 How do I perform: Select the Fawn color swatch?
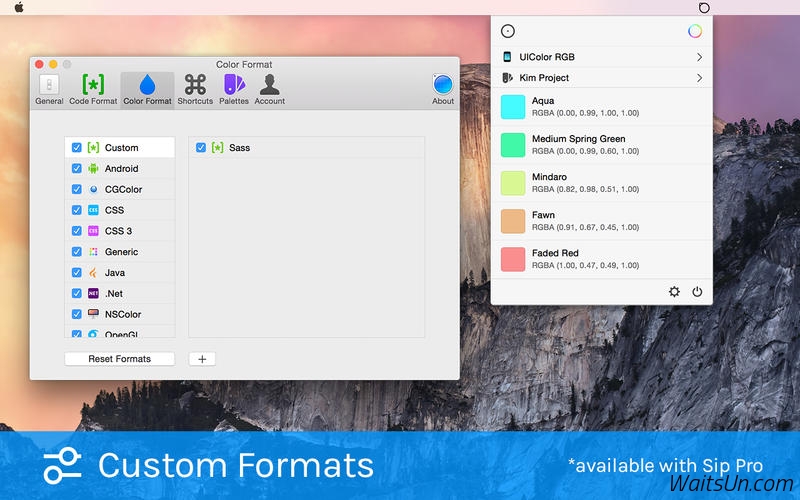(x=513, y=221)
